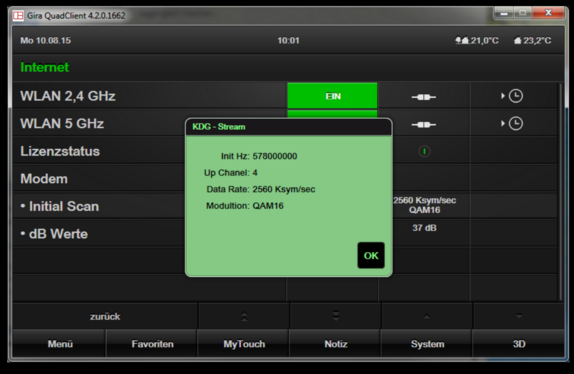The height and width of the screenshot is (374, 574).
Task: Click the Internet heading
Action: click(x=45, y=67)
